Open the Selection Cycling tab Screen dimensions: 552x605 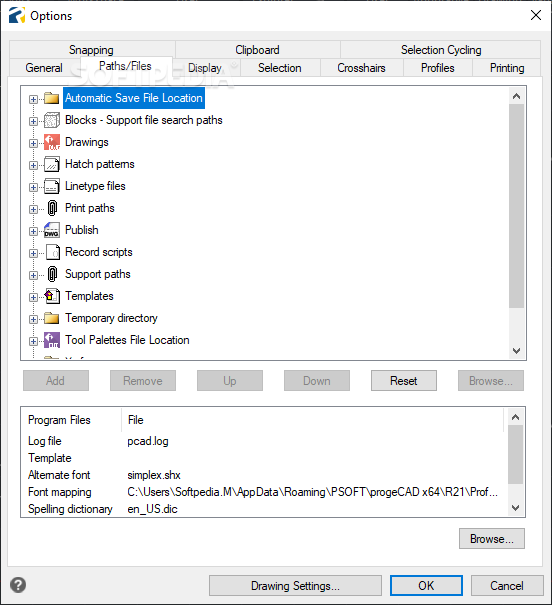(x=441, y=50)
